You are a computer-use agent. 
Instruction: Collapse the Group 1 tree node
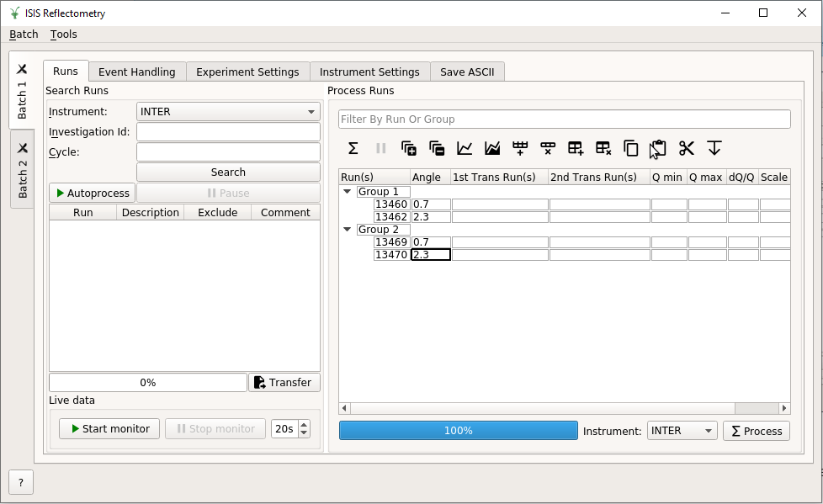[348, 192]
